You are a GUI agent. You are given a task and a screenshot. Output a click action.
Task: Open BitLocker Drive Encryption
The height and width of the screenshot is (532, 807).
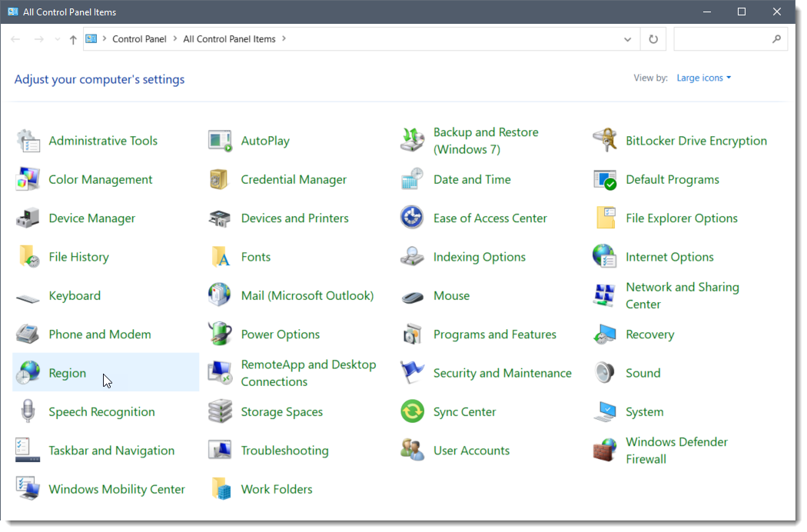(696, 141)
